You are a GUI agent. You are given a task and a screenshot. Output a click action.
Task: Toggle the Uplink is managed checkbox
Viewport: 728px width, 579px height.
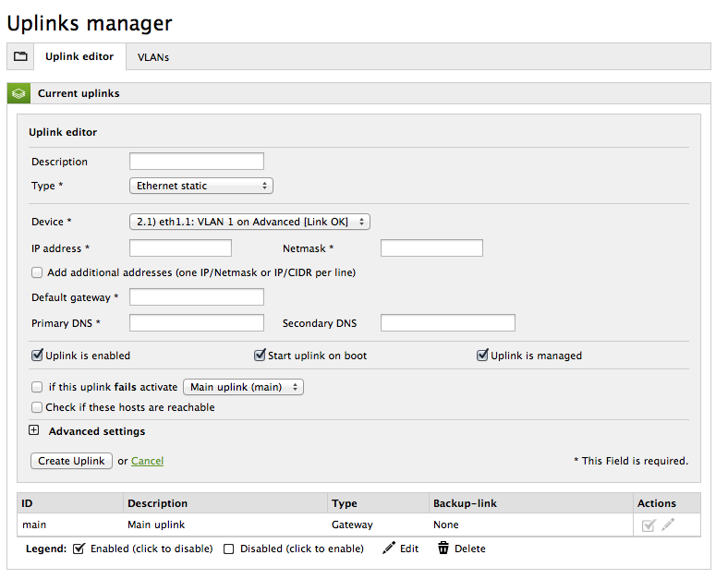coord(482,356)
